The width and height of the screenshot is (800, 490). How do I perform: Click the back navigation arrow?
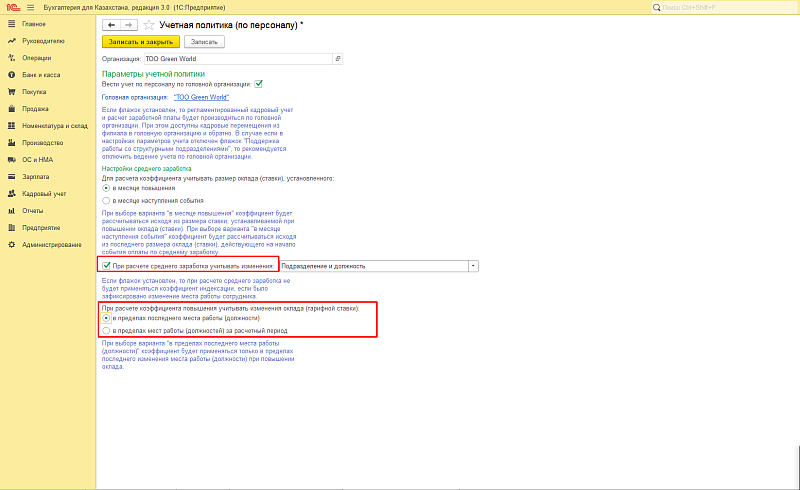point(111,24)
